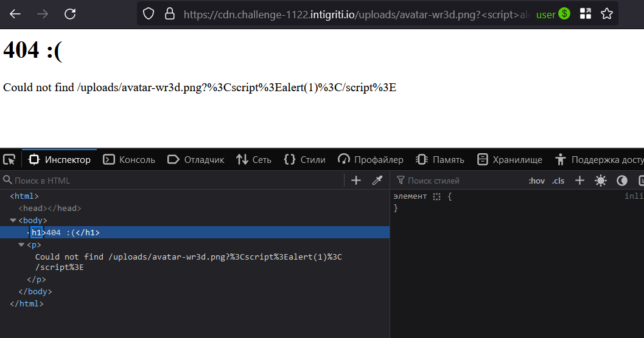This screenshot has width=644, height=338.
Task: Open the Хранилище storage tab
Action: [x=509, y=159]
